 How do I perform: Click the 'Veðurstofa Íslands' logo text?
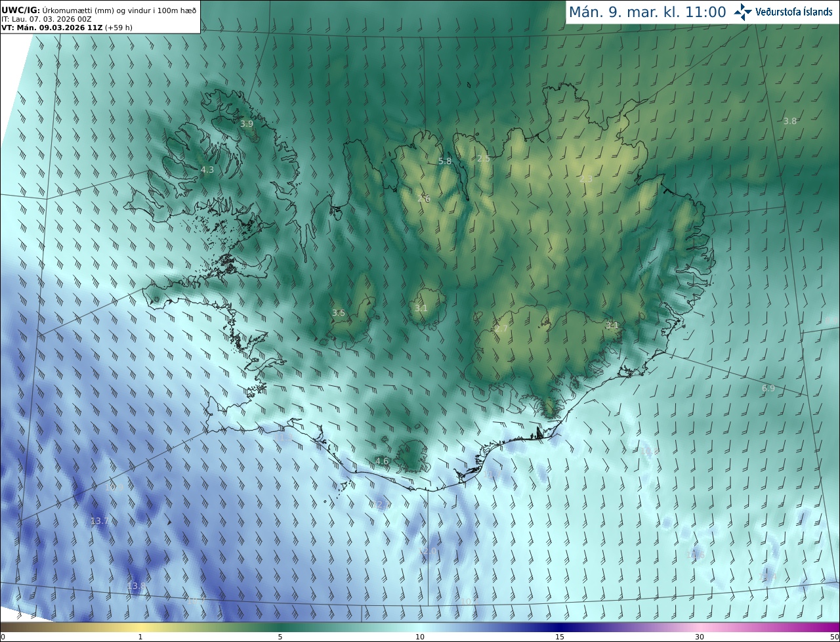[794, 12]
